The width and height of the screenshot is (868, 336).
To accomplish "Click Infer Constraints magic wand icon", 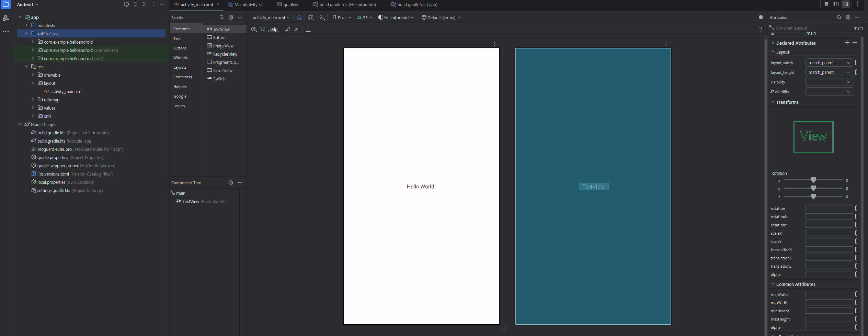I will tap(297, 30).
